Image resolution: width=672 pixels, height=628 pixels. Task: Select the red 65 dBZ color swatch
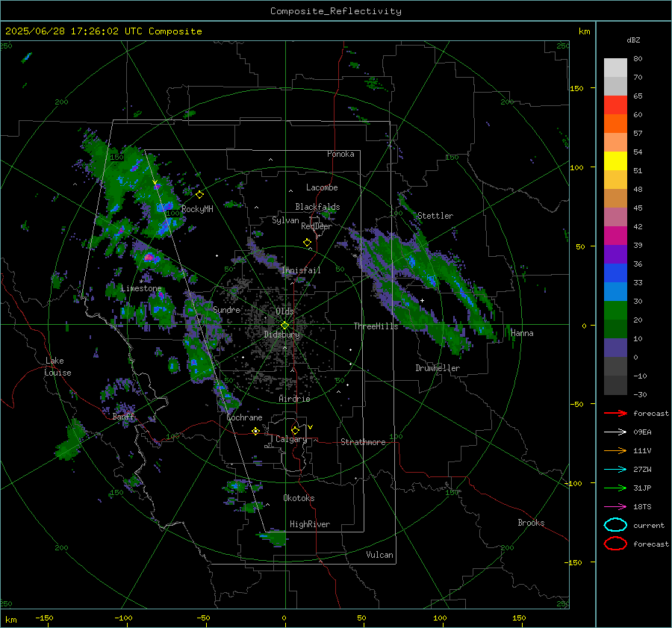pyautogui.click(x=615, y=105)
